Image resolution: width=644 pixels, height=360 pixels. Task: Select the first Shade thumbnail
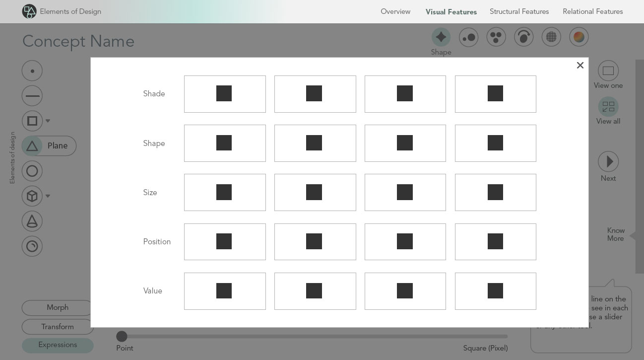(225, 94)
